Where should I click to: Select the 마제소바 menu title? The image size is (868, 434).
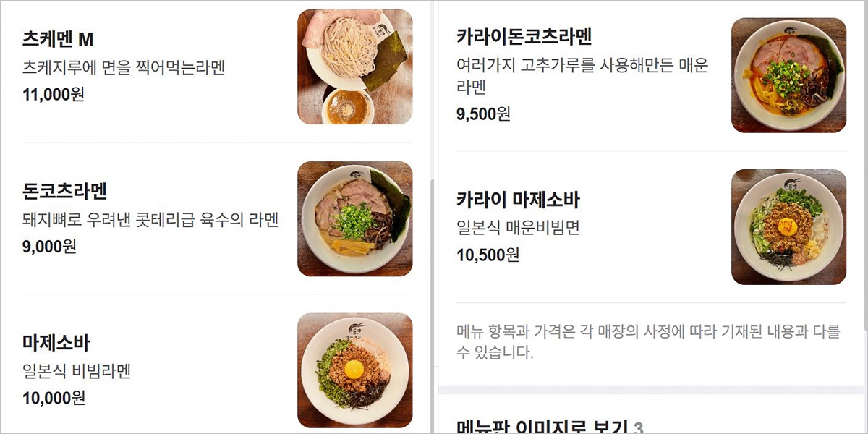tap(56, 343)
